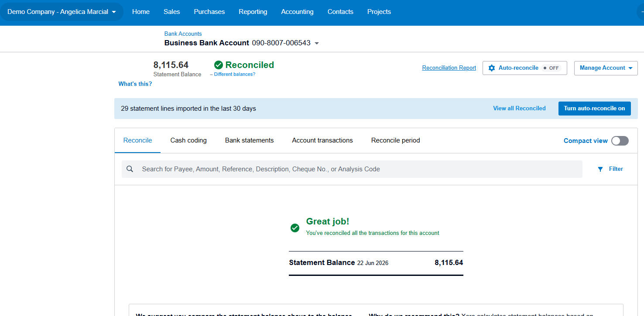
Task: Expand the Business Bank Account selector arrow
Action: coord(317,43)
